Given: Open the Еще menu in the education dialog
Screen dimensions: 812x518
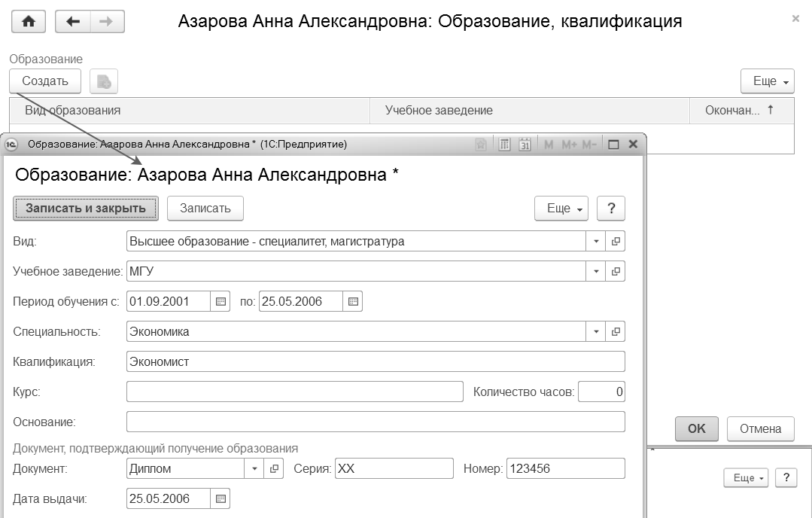Looking at the screenshot, I should click(x=561, y=209).
